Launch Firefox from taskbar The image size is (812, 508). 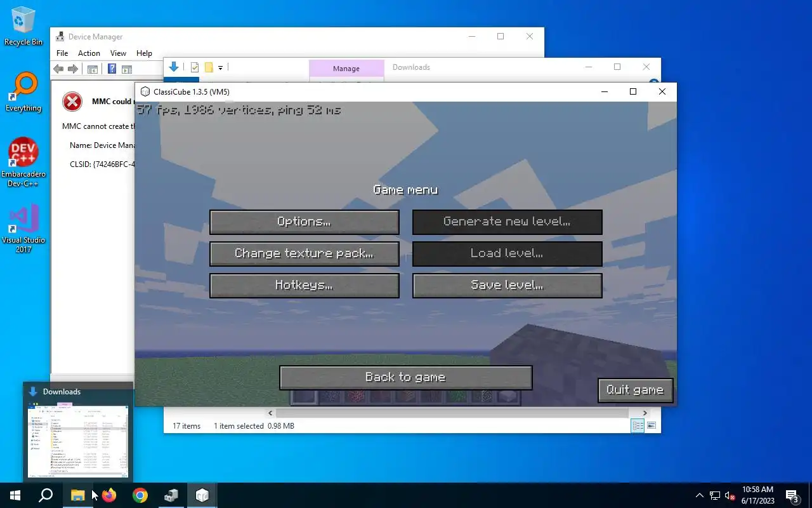[x=109, y=495]
